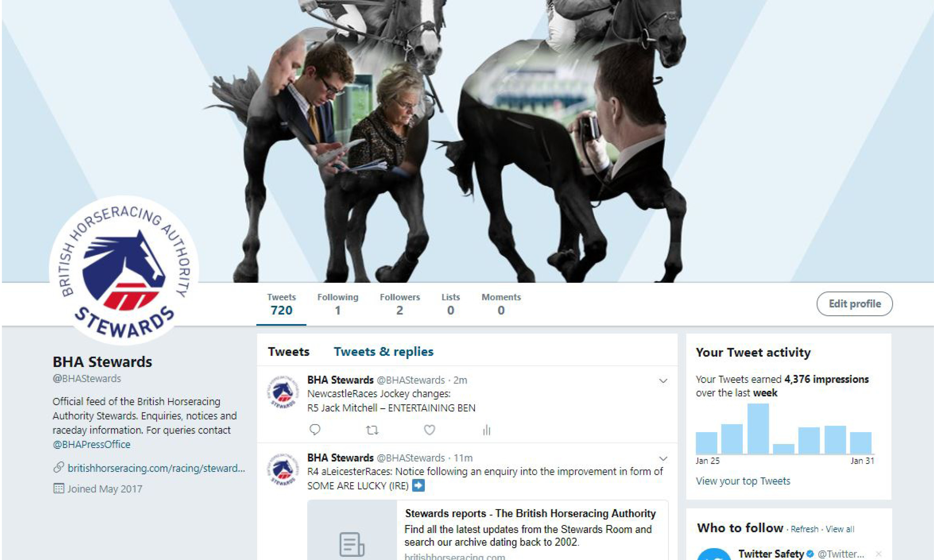Open the Following count tab
934x560 pixels.
tap(337, 304)
